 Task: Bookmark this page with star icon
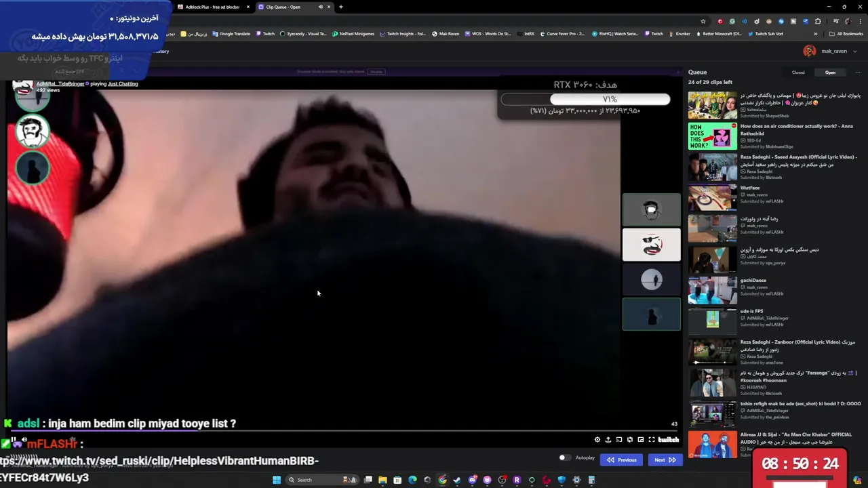pos(703,21)
